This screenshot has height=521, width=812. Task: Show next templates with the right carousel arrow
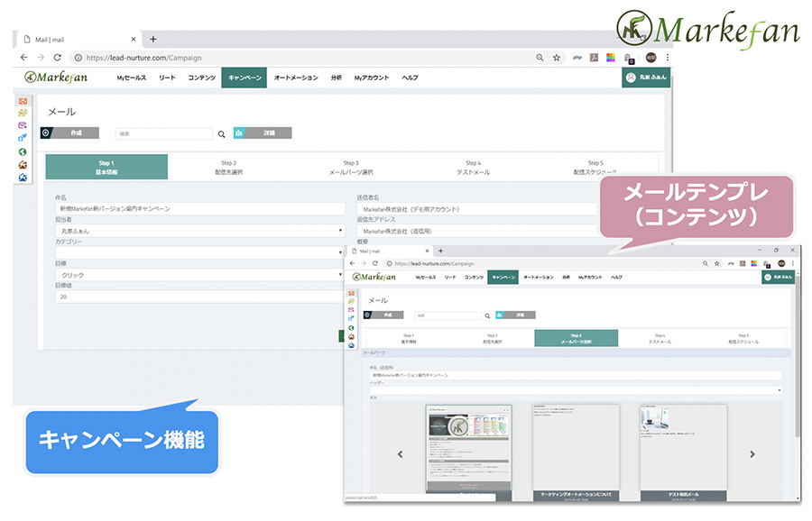point(752,454)
